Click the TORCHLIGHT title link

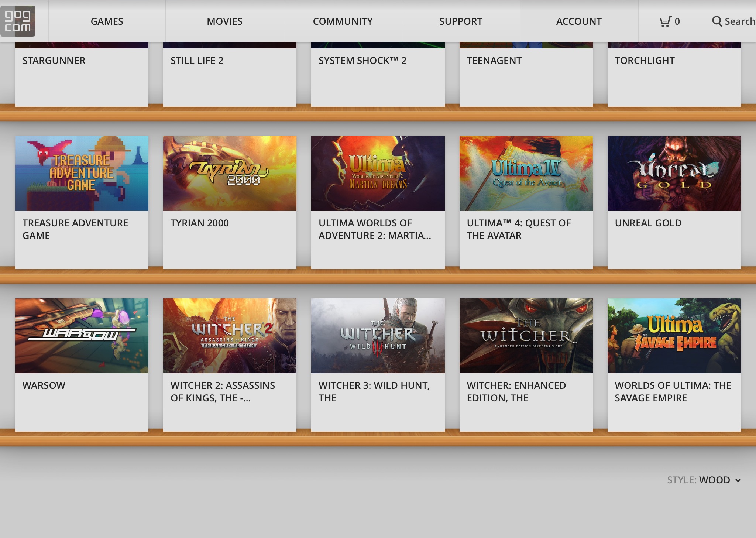pos(645,61)
